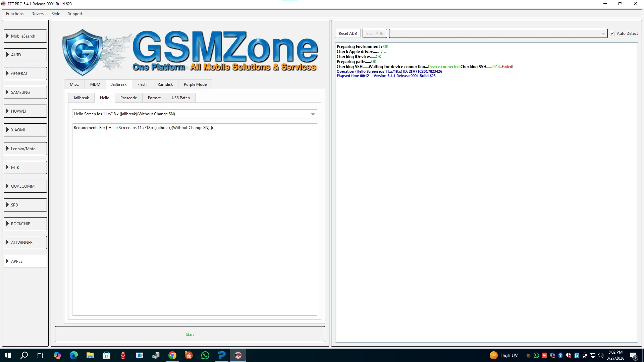This screenshot has width=644, height=362.
Task: Click the red USB drive taskbar icon
Action: click(x=123, y=355)
